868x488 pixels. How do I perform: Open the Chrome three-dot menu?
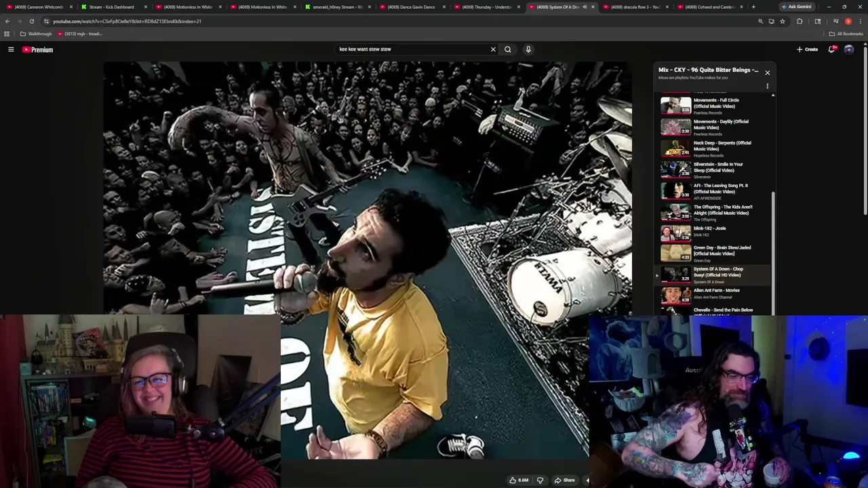point(861,21)
